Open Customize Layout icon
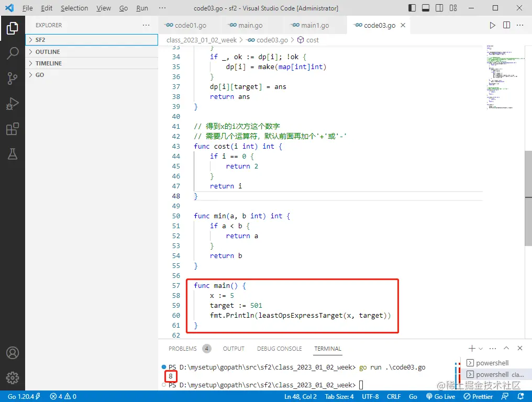This screenshot has width=532, height=402. pyautogui.click(x=453, y=8)
